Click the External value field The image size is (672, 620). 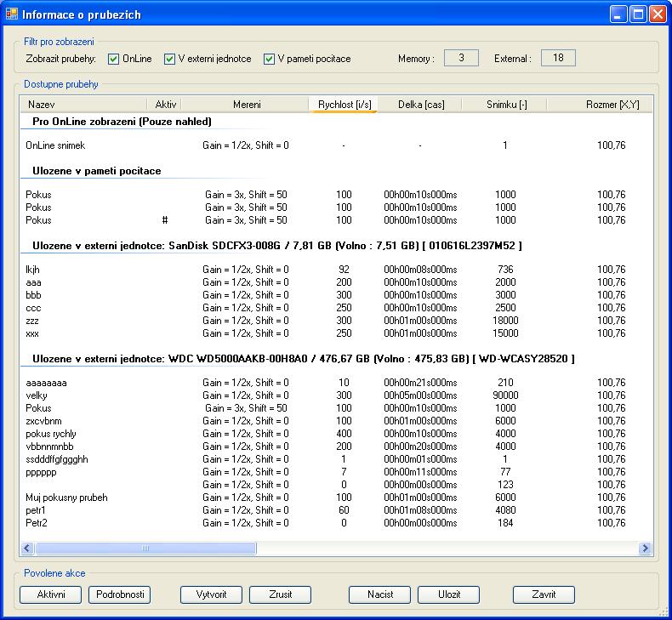[x=558, y=58]
